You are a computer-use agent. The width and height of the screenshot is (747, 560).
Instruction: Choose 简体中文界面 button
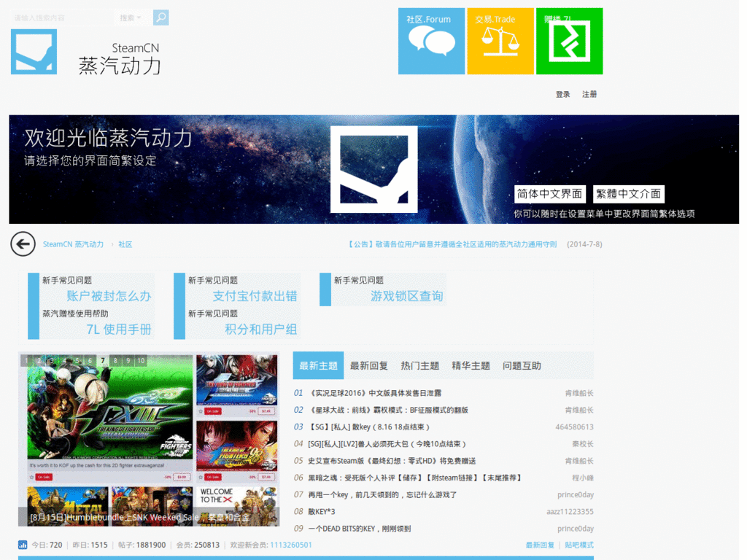550,194
